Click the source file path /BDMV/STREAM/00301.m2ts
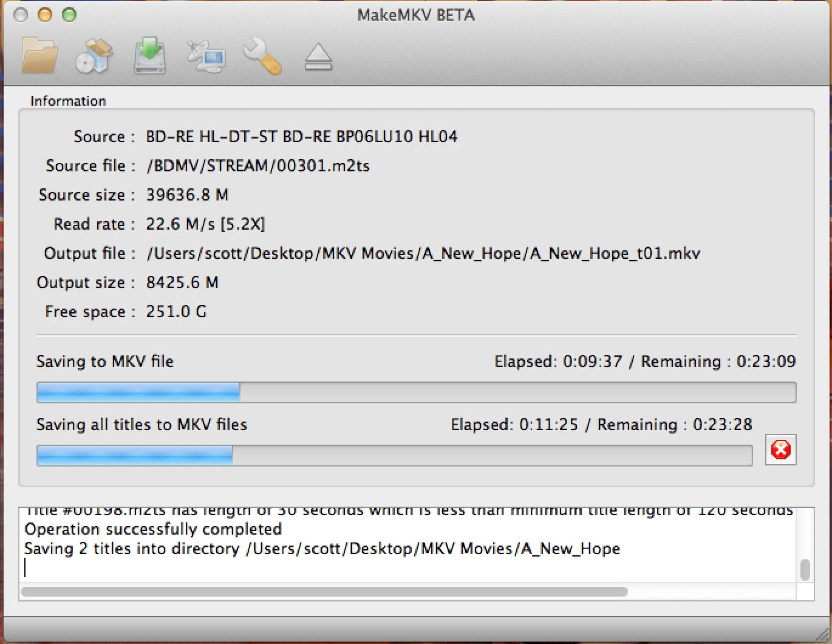The image size is (832, 644). pos(258,166)
